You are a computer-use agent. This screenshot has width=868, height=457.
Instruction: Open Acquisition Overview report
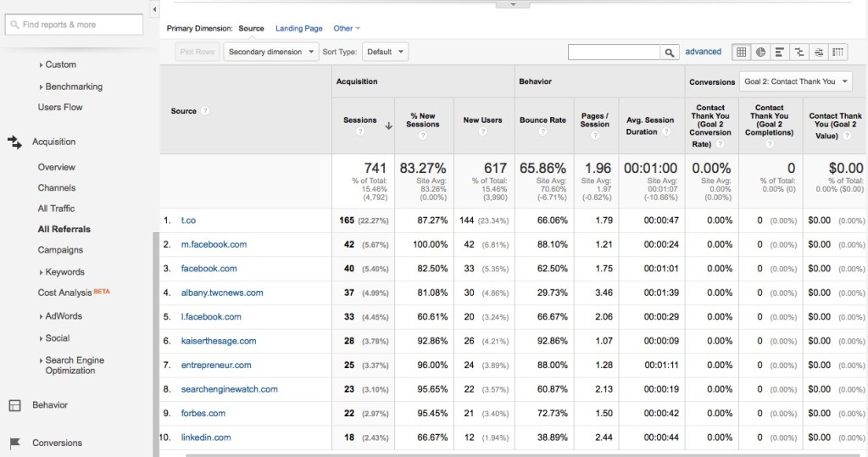pyautogui.click(x=57, y=167)
